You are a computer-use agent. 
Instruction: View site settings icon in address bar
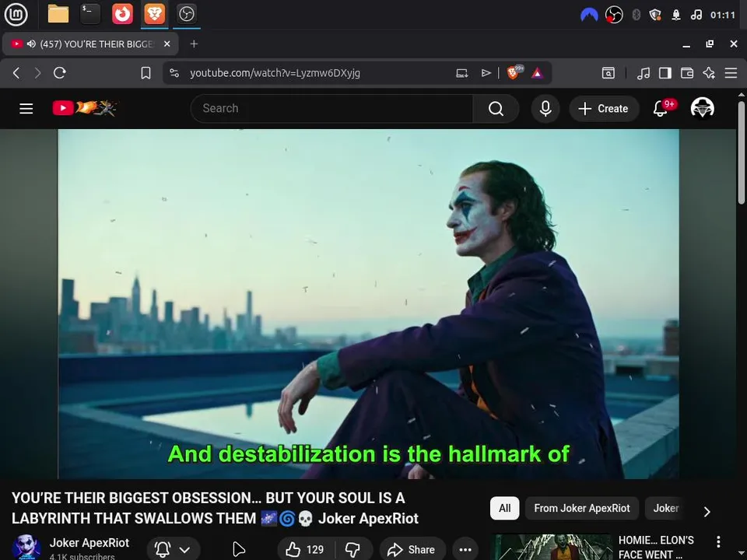174,73
